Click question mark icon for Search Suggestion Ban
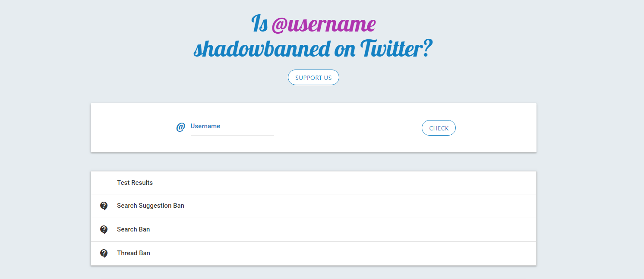 (104, 206)
